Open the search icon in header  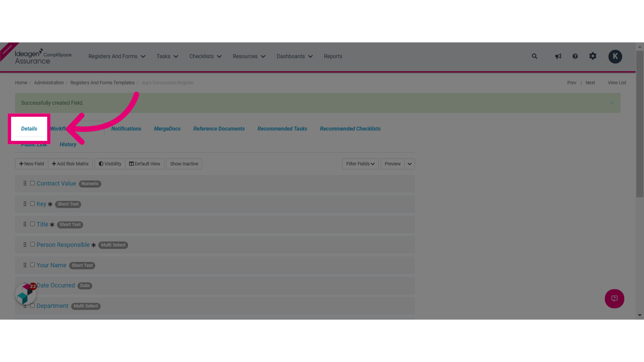534,56
